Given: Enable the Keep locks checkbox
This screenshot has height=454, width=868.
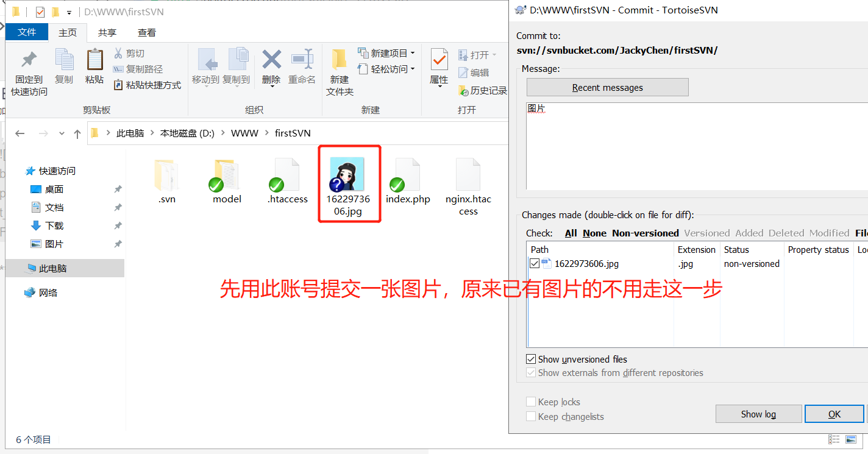Looking at the screenshot, I should coord(531,402).
